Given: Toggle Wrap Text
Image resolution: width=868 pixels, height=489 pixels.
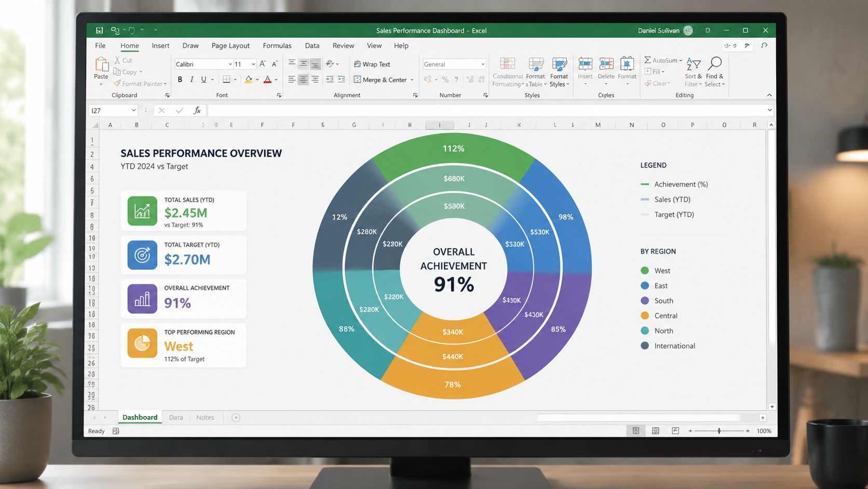Looking at the screenshot, I should click(372, 64).
